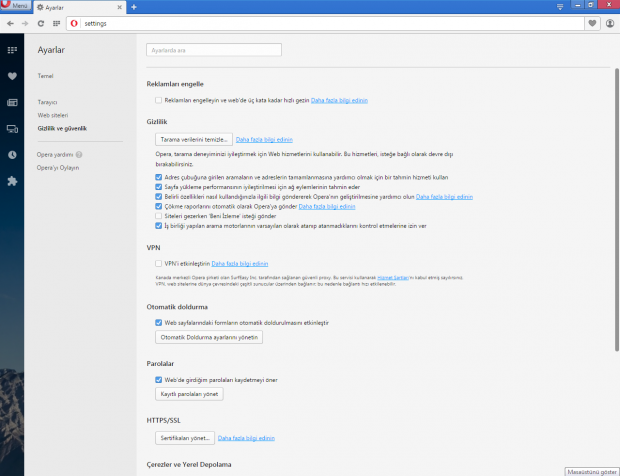Go back with the back arrow
The height and width of the screenshot is (476, 620).
10,24
